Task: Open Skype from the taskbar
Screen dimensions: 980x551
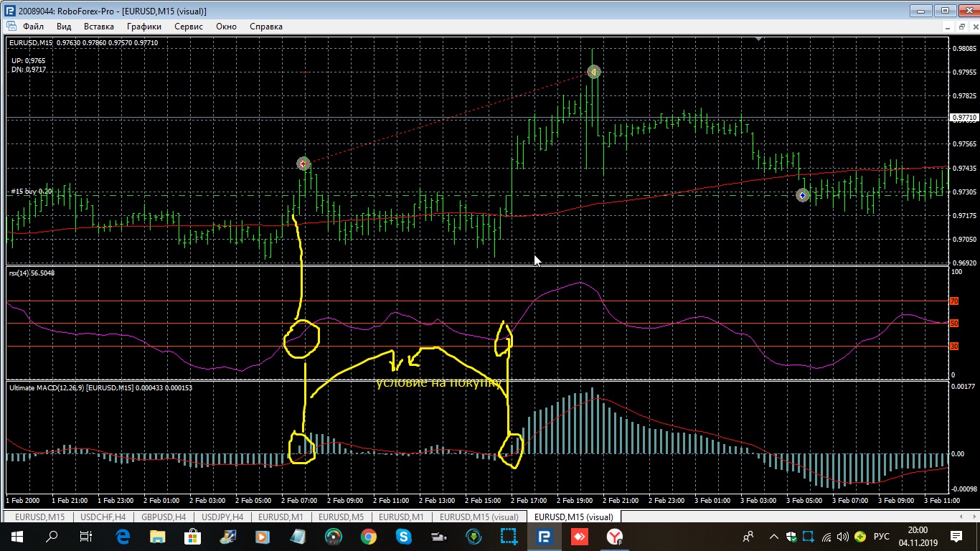Action: pos(403,536)
